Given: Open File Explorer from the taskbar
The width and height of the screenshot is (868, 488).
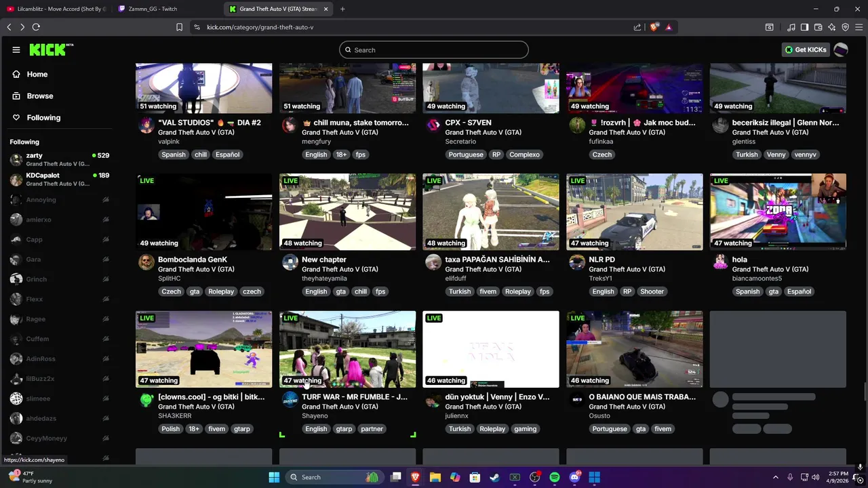Looking at the screenshot, I should coord(435,477).
